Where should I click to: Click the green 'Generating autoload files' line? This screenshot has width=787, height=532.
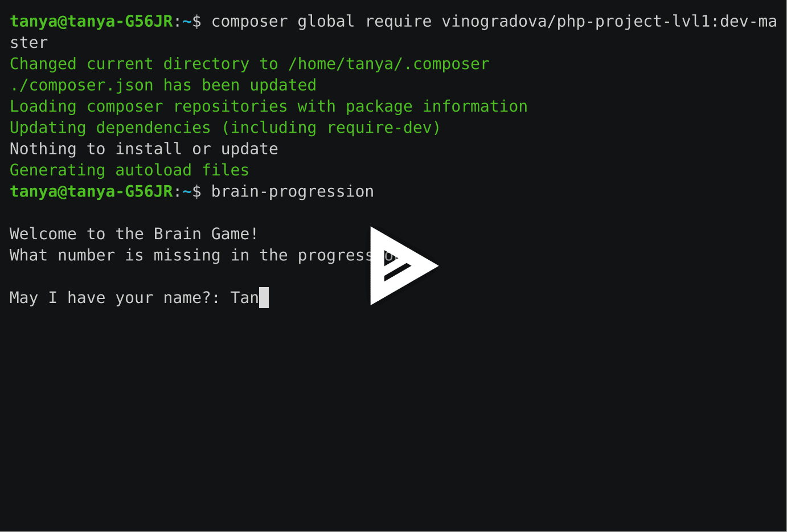coord(129,170)
